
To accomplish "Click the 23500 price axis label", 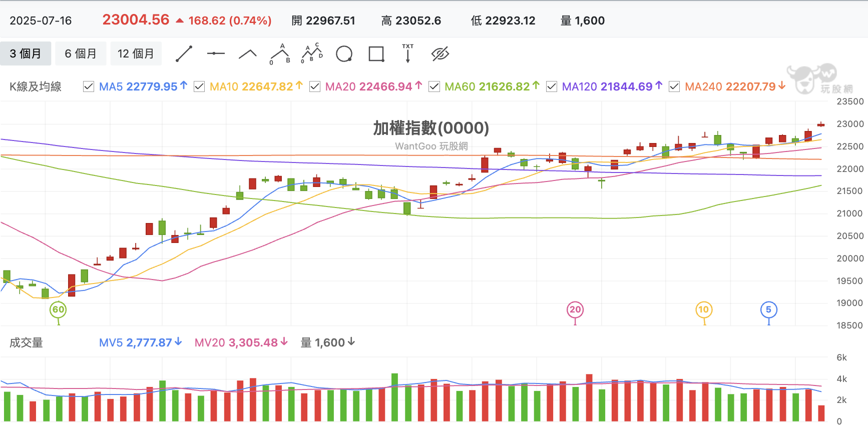I will point(850,101).
